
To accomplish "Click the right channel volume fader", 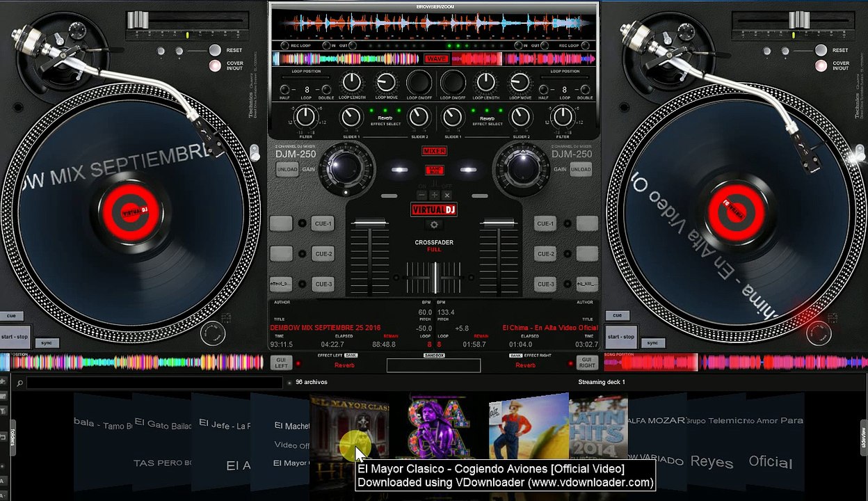I will (x=499, y=223).
